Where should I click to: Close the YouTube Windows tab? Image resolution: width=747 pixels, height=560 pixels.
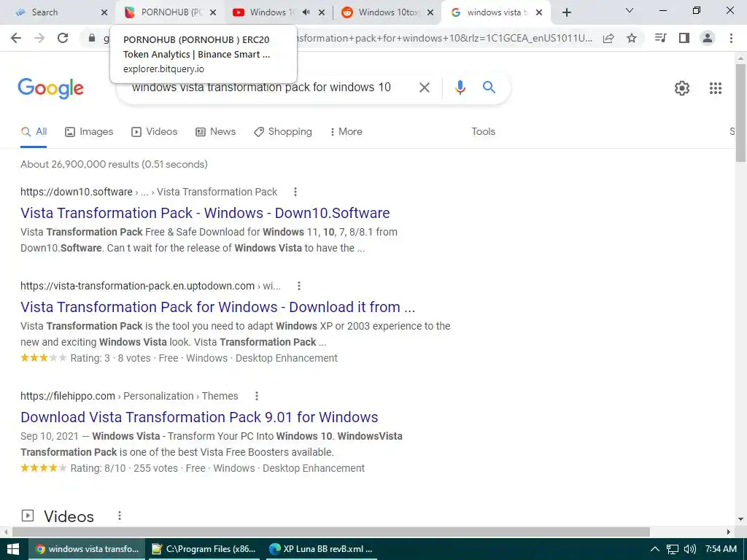322,12
